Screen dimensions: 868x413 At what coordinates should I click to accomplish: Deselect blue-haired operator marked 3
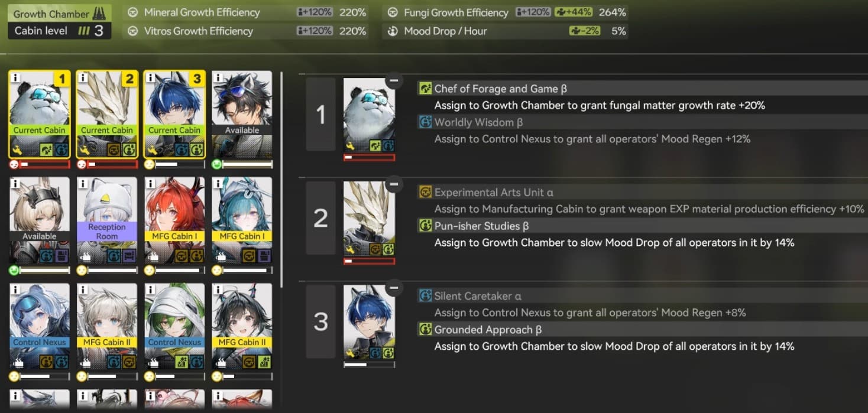pos(174,115)
